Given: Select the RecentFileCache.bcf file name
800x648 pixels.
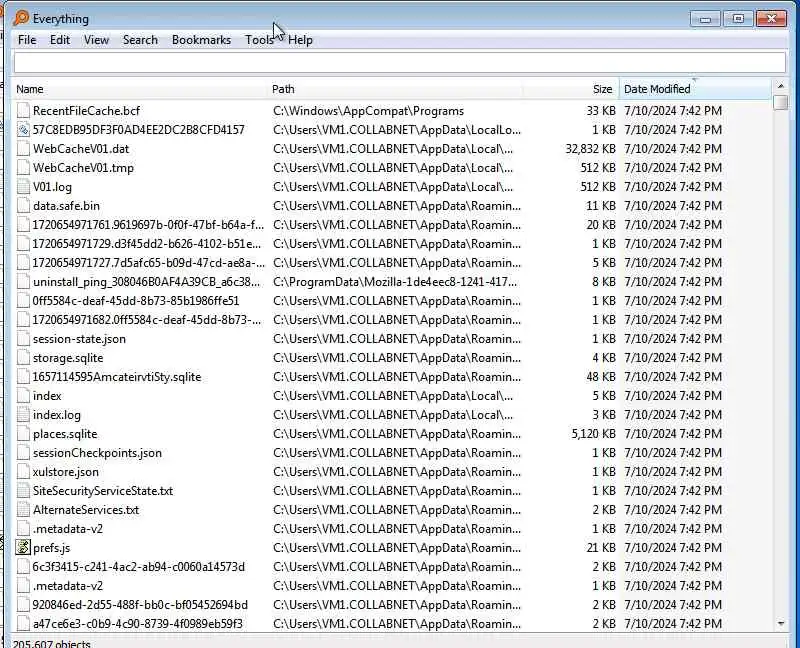Looking at the screenshot, I should click(86, 111).
